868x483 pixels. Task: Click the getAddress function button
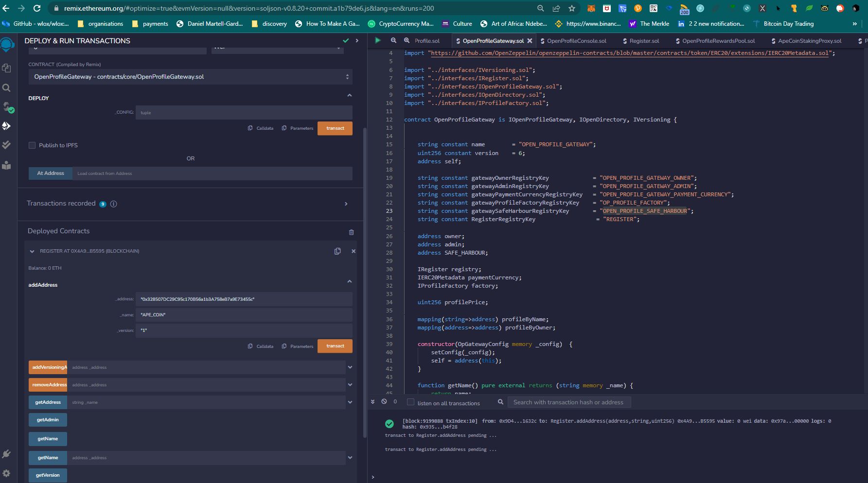[48, 402]
